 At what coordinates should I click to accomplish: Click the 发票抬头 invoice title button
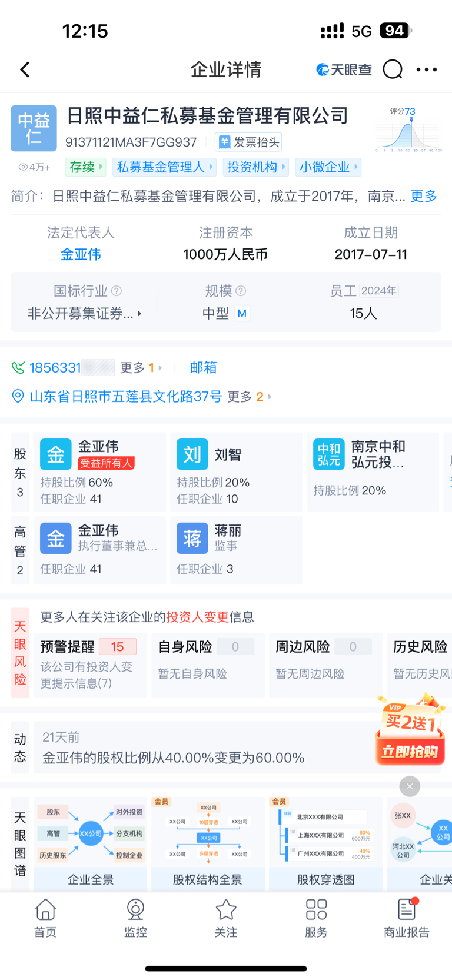(248, 142)
